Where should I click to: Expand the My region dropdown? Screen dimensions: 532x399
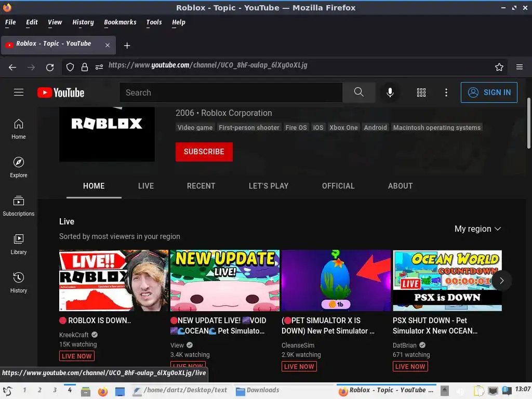pyautogui.click(x=478, y=229)
